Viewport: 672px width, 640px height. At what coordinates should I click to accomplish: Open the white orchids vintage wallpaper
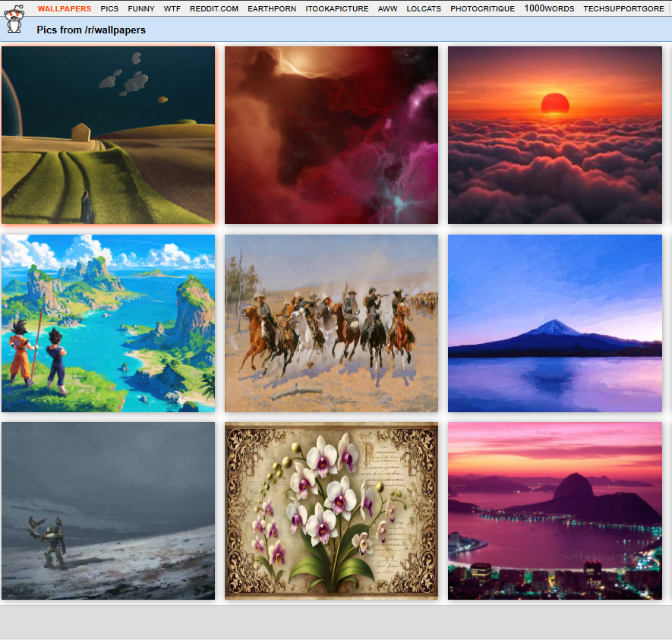(331, 511)
